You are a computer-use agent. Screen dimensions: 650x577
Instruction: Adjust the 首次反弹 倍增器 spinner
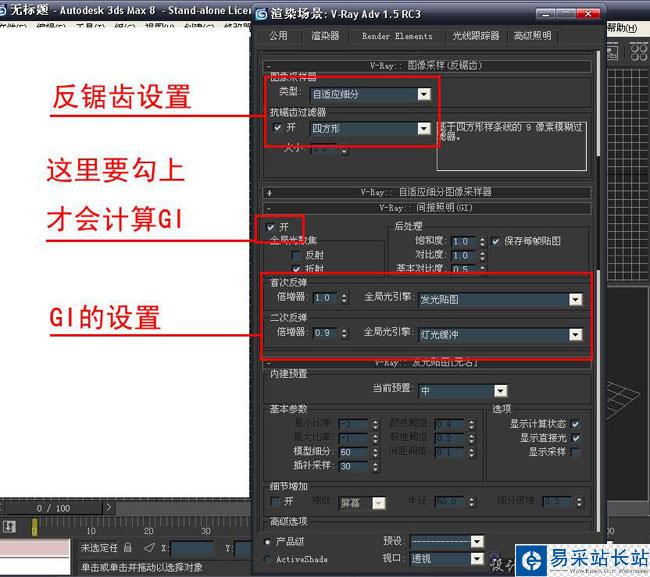coord(344,298)
